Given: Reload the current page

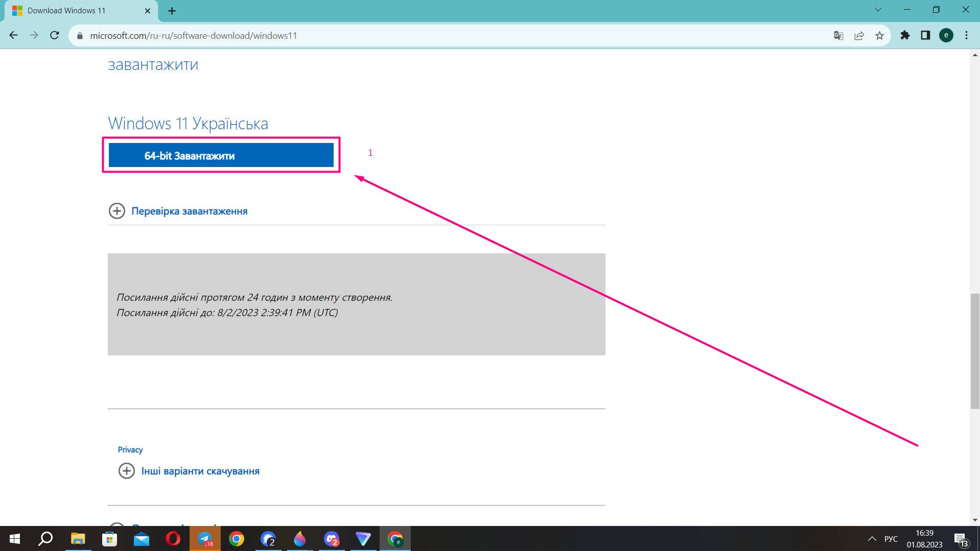Looking at the screenshot, I should coord(55,35).
